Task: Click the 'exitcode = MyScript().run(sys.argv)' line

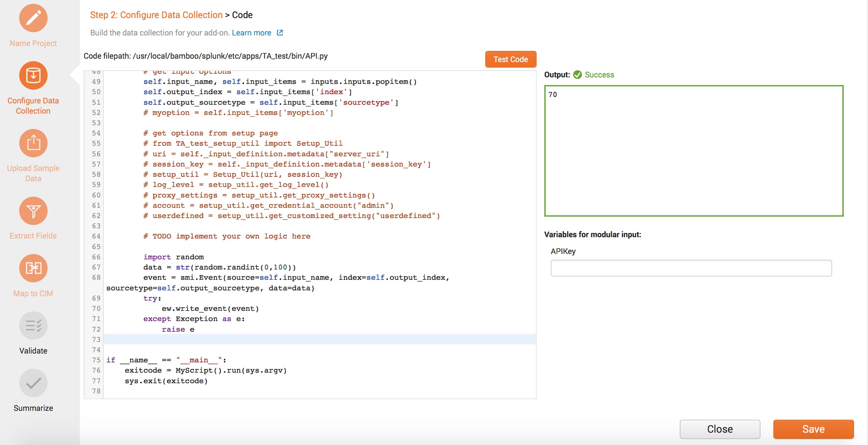Action: (x=206, y=370)
